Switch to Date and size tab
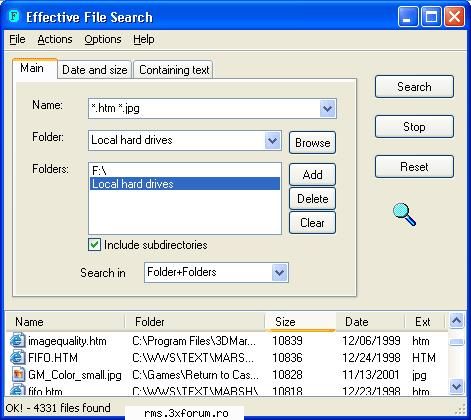This screenshot has height=420, width=471. pos(95,70)
